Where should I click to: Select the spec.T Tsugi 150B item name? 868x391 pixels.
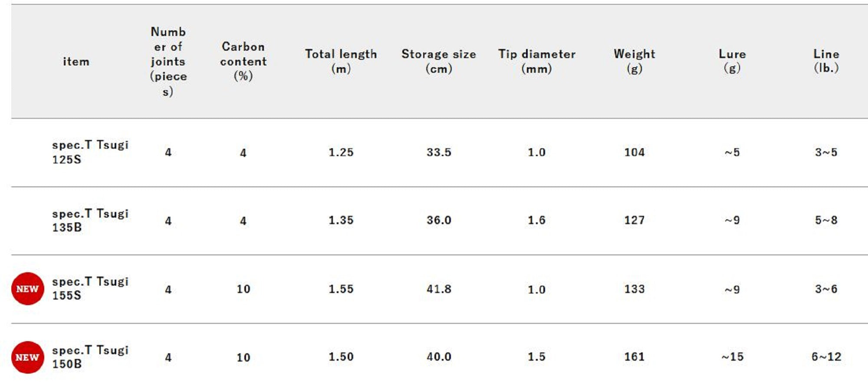tap(90, 357)
